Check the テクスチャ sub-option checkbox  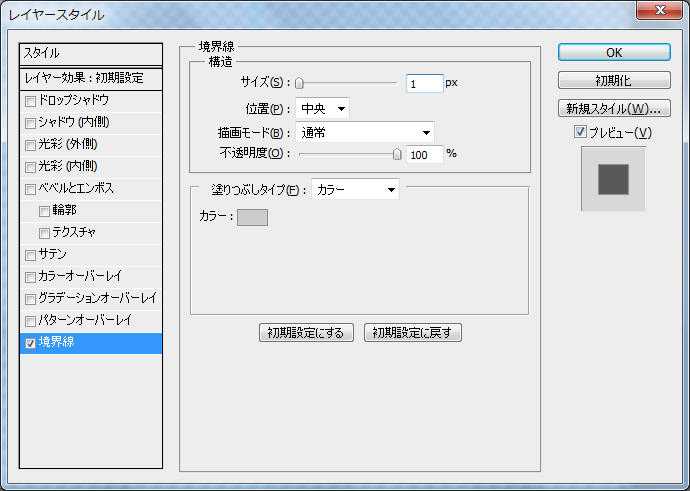tap(44, 234)
